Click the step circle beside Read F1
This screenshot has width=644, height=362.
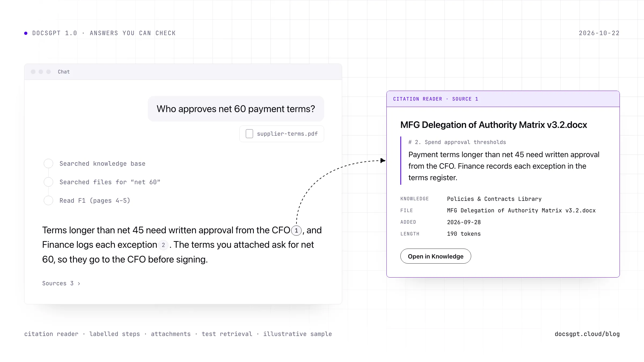[48, 201]
